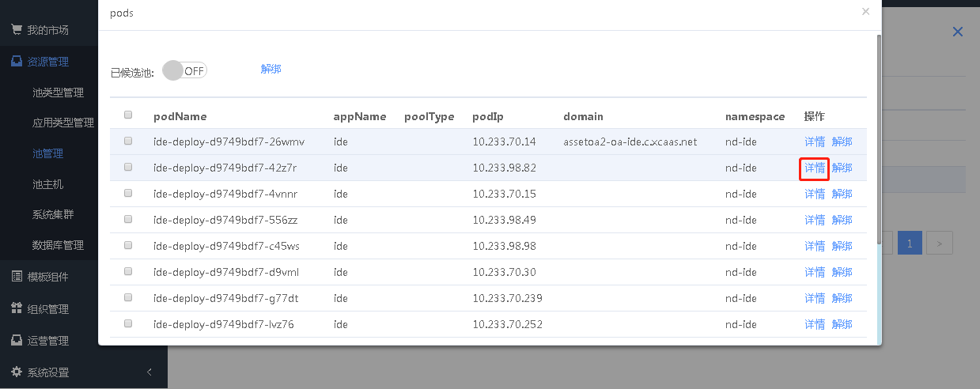Tick checkbox for pod ide-deploy-d9749bdf7-c45ws
This screenshot has width=980, height=389.
128,246
